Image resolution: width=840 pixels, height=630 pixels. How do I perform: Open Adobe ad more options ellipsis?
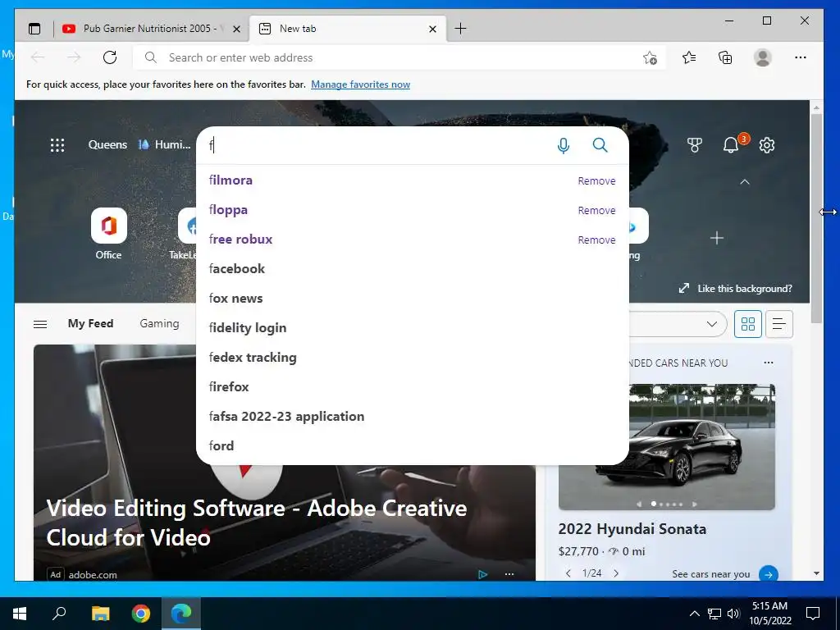509,574
